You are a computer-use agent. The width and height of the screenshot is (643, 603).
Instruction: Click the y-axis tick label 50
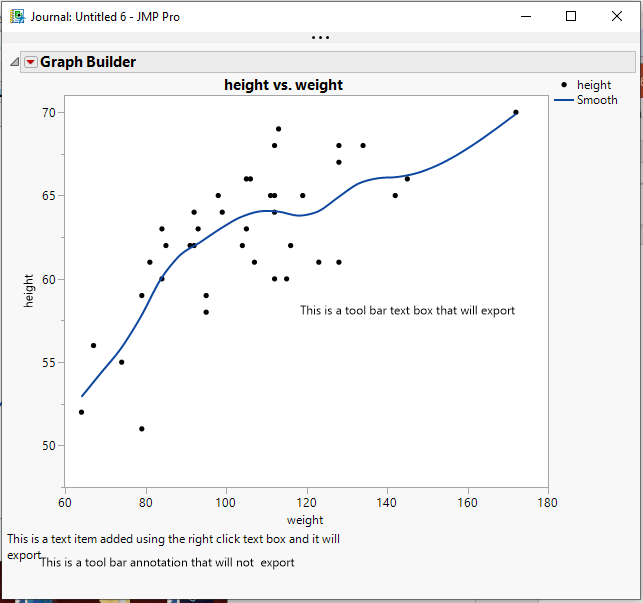pyautogui.click(x=49, y=446)
